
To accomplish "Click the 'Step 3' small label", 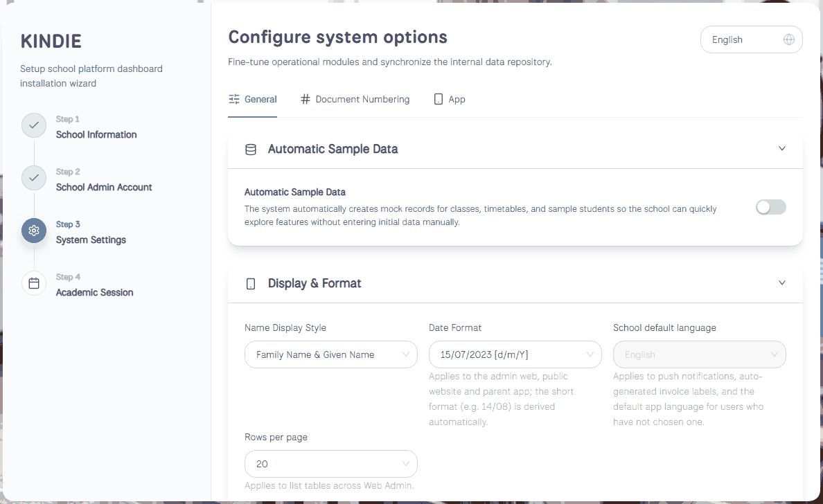I will (68, 224).
